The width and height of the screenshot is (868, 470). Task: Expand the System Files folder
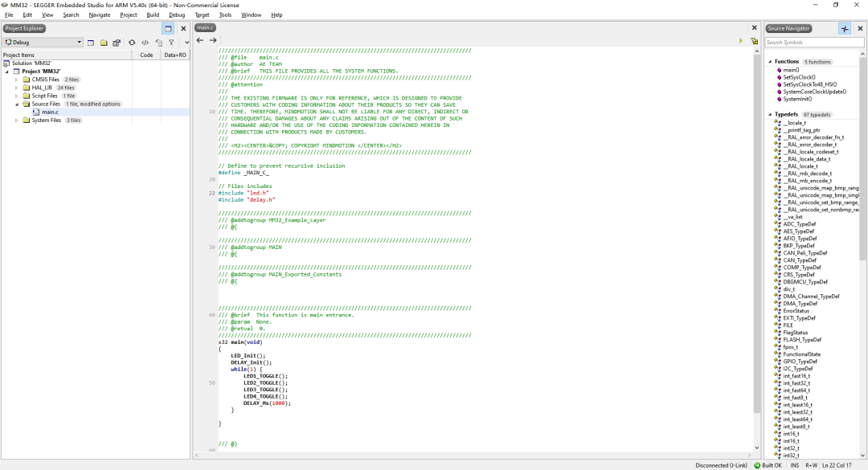(x=17, y=121)
